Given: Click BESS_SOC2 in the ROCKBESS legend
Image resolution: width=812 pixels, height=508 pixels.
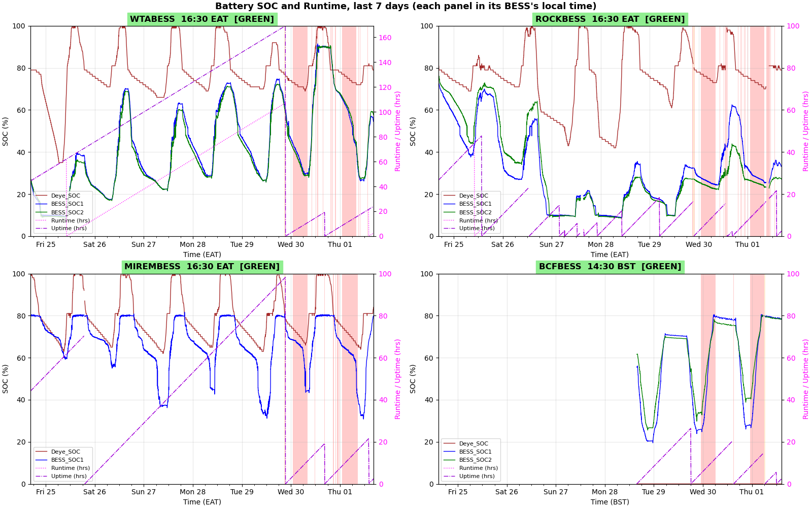Looking at the screenshot, I should (476, 212).
